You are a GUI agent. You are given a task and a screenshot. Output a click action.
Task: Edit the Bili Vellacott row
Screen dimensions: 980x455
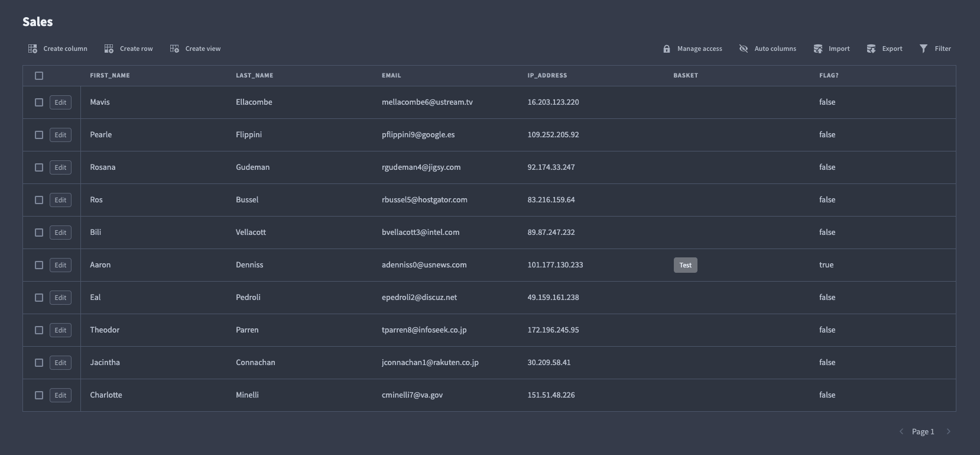point(60,233)
